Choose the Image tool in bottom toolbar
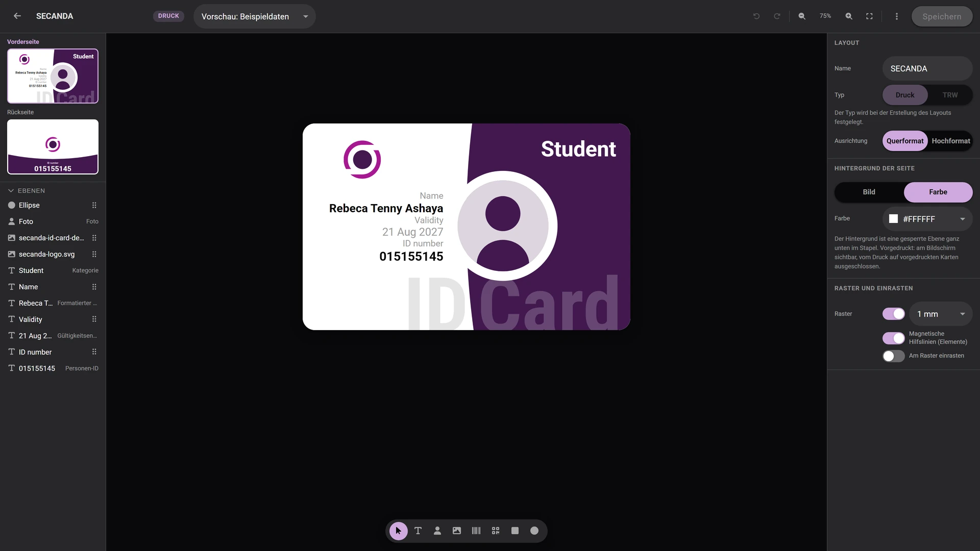The width and height of the screenshot is (980, 551). (457, 531)
